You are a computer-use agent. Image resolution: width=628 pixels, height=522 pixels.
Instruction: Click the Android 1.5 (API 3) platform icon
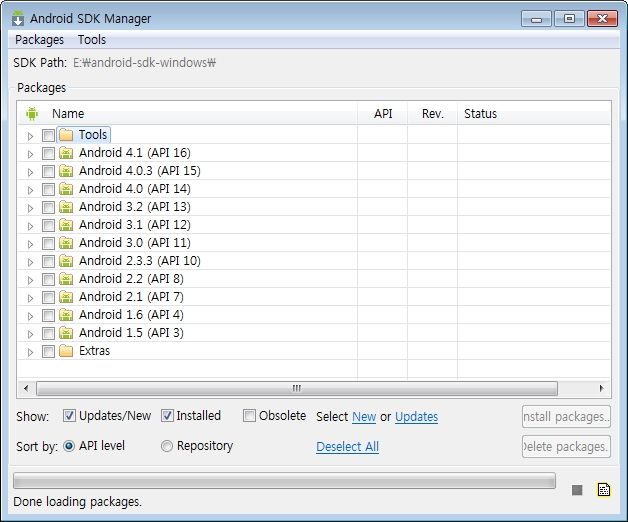(x=66, y=333)
